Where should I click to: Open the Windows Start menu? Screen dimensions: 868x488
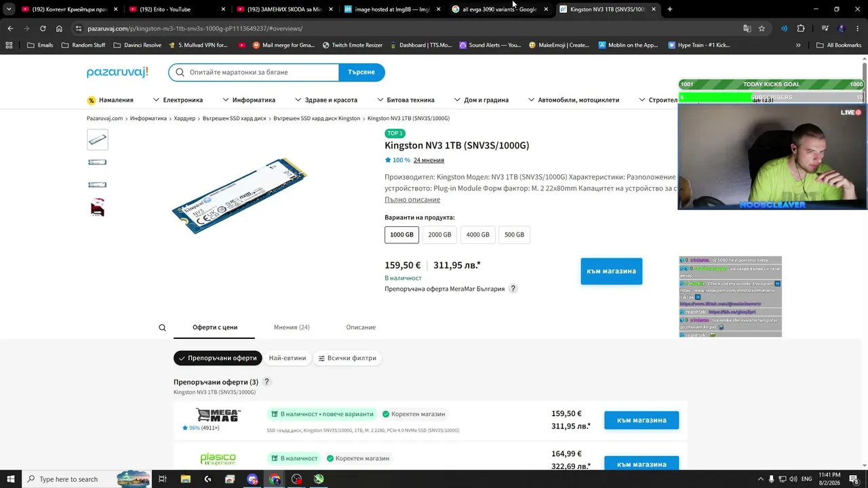point(10,479)
